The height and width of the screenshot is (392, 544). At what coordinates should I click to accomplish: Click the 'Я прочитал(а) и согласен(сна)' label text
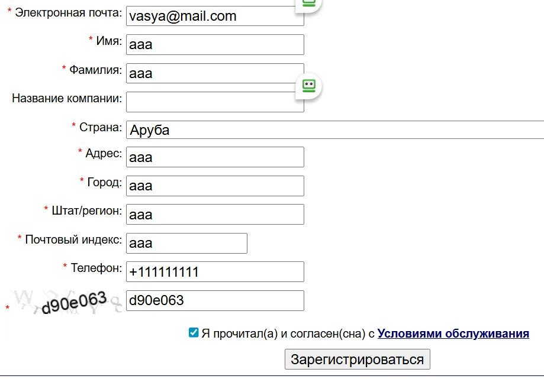(288, 333)
